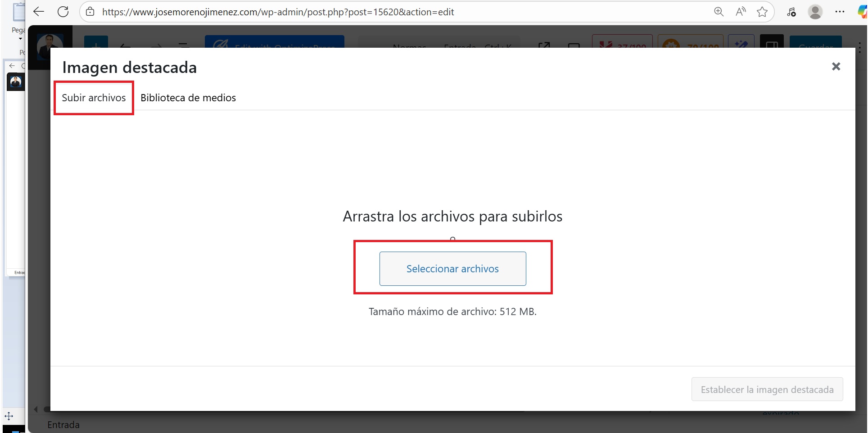
Task: Expand the Pegar dropdown arrow
Action: [x=20, y=39]
